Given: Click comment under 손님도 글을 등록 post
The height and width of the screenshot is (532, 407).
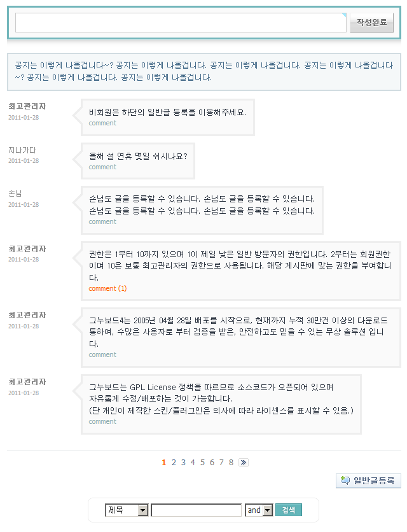Looking at the screenshot, I should click(x=102, y=221).
